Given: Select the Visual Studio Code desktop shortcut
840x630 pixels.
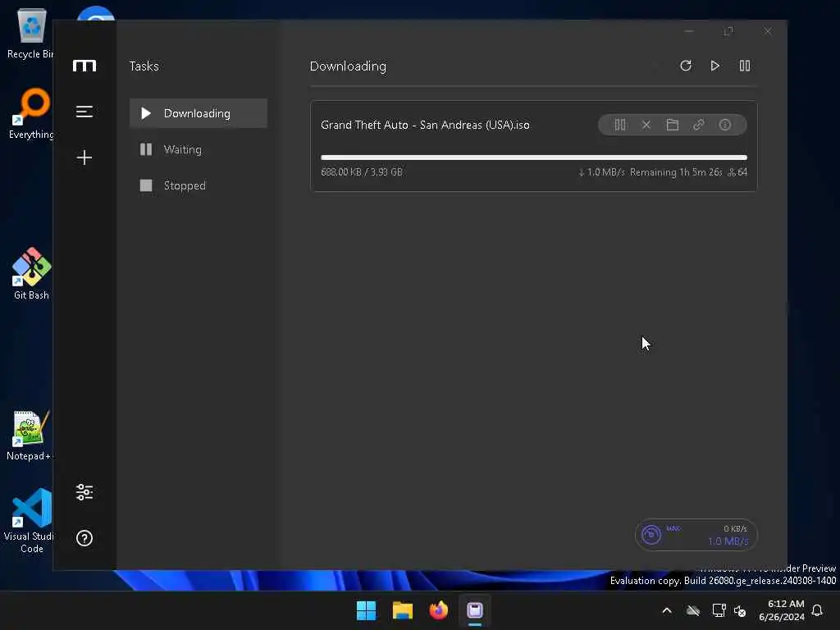Looking at the screenshot, I should [x=30, y=521].
